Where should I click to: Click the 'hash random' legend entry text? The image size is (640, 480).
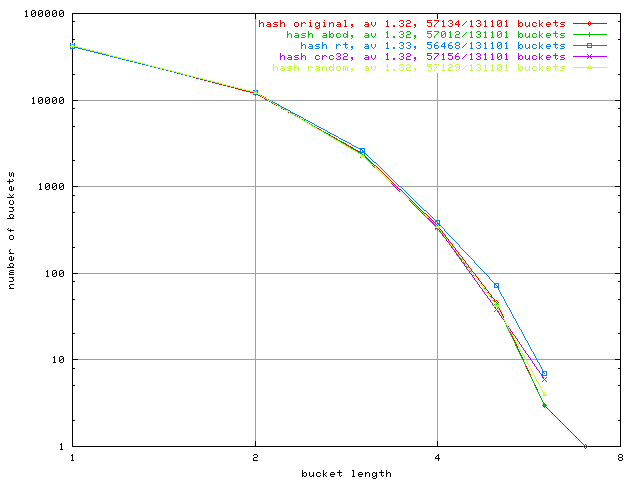[419, 68]
